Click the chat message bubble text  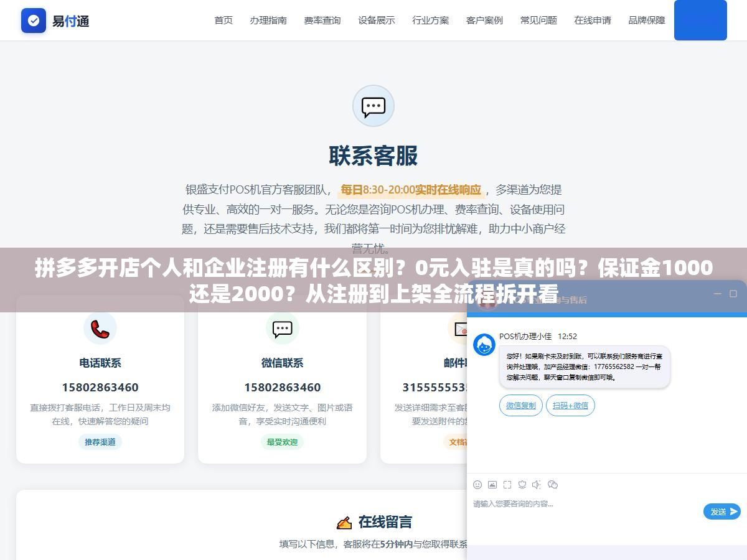click(x=584, y=367)
